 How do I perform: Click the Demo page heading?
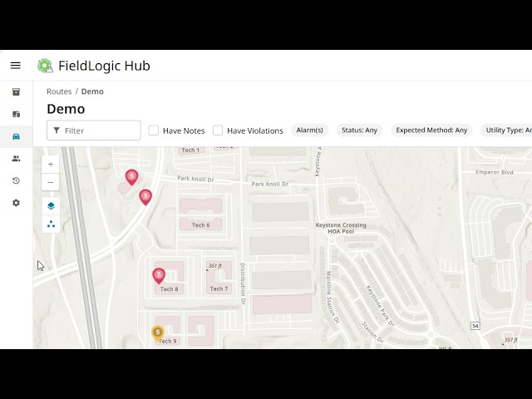pyautogui.click(x=66, y=109)
